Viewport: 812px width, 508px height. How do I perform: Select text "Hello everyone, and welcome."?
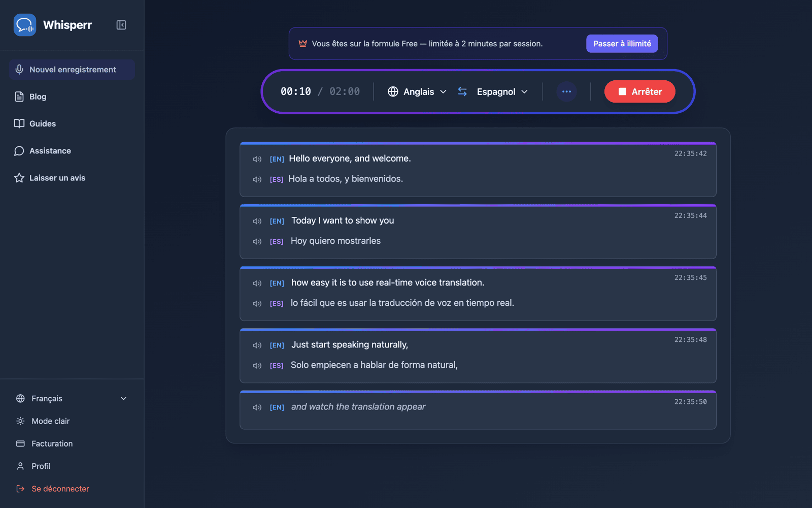click(x=350, y=158)
